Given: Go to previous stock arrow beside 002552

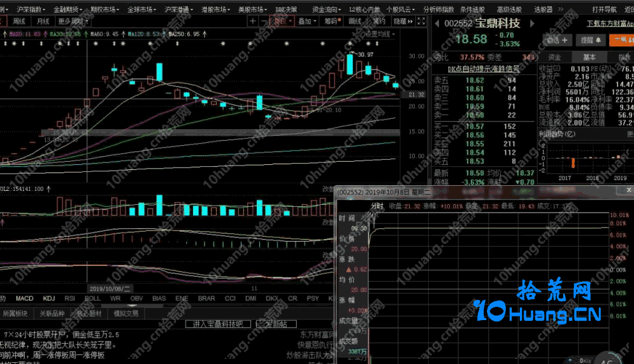Looking at the screenshot, I should [x=436, y=24].
